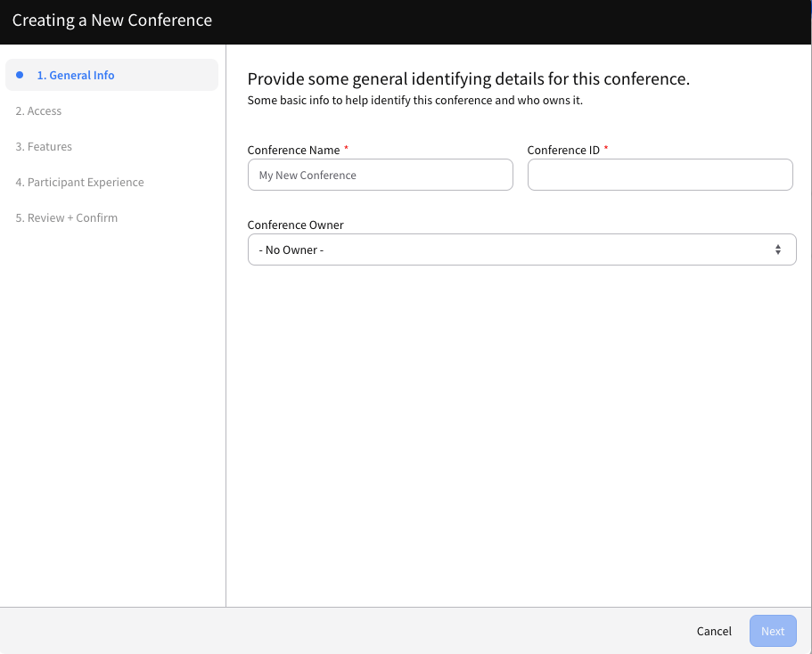The width and height of the screenshot is (812, 654).
Task: Cancel the new conference wizard
Action: [x=714, y=631]
